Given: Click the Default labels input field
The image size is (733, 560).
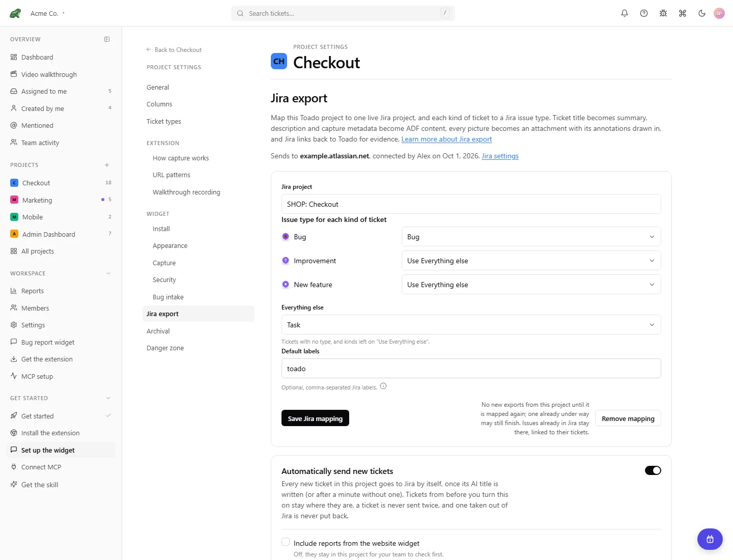Looking at the screenshot, I should point(471,369).
